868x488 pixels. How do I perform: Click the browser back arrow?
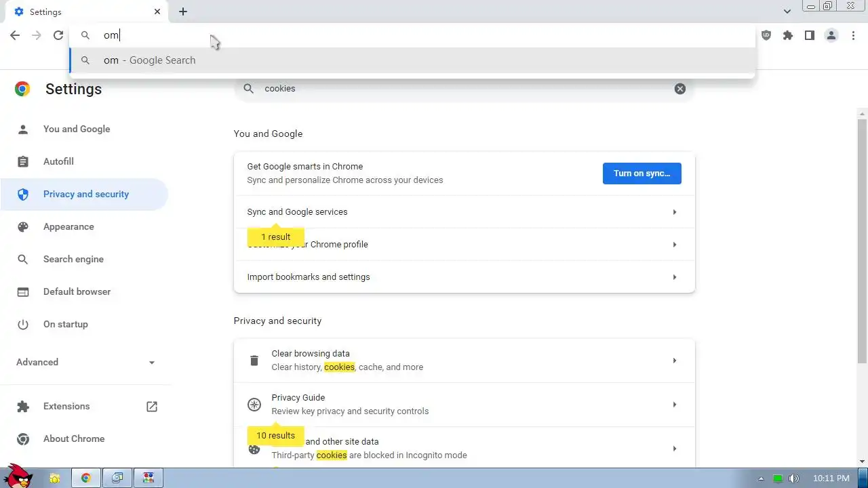coord(15,35)
